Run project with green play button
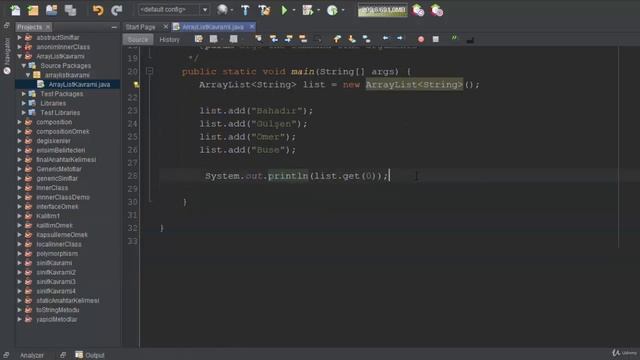Image resolution: width=640 pixels, height=360 pixels. click(284, 10)
